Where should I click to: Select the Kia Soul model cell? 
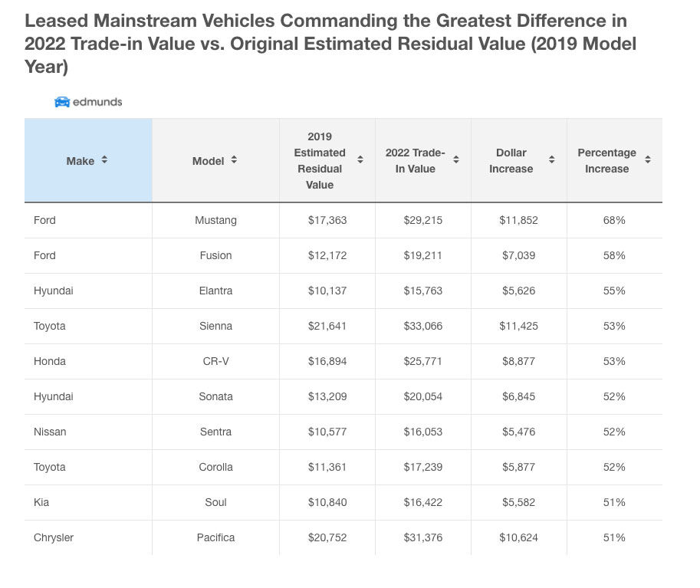[215, 502]
